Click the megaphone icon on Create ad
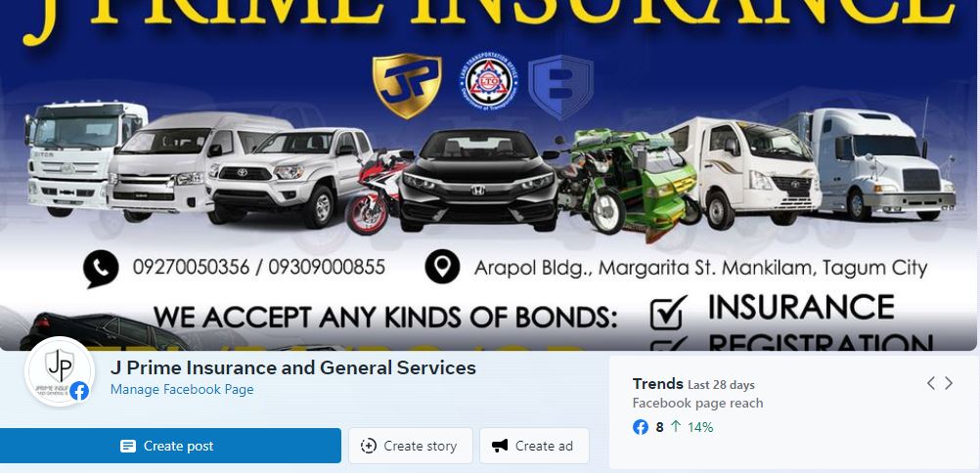The height and width of the screenshot is (473, 980). [500, 446]
